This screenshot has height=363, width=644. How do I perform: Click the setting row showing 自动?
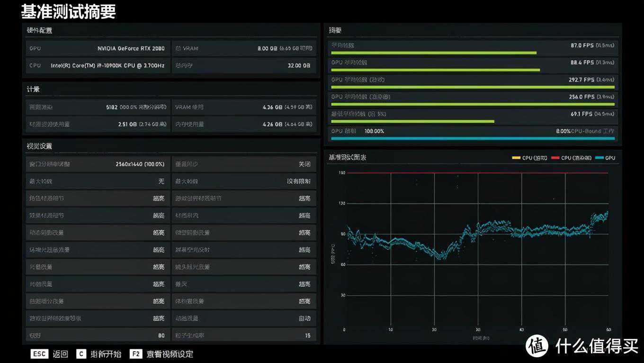[x=243, y=318]
